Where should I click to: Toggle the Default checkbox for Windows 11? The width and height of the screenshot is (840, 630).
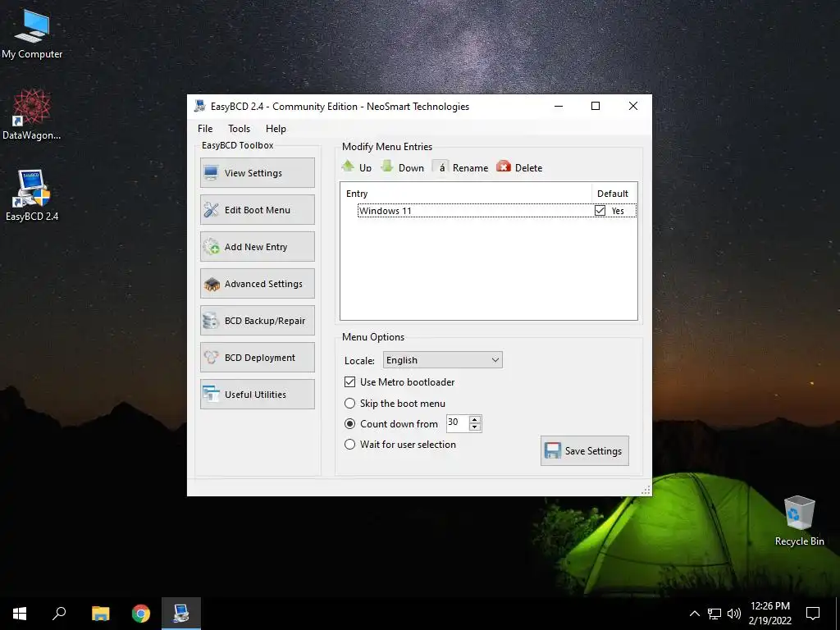[600, 211]
